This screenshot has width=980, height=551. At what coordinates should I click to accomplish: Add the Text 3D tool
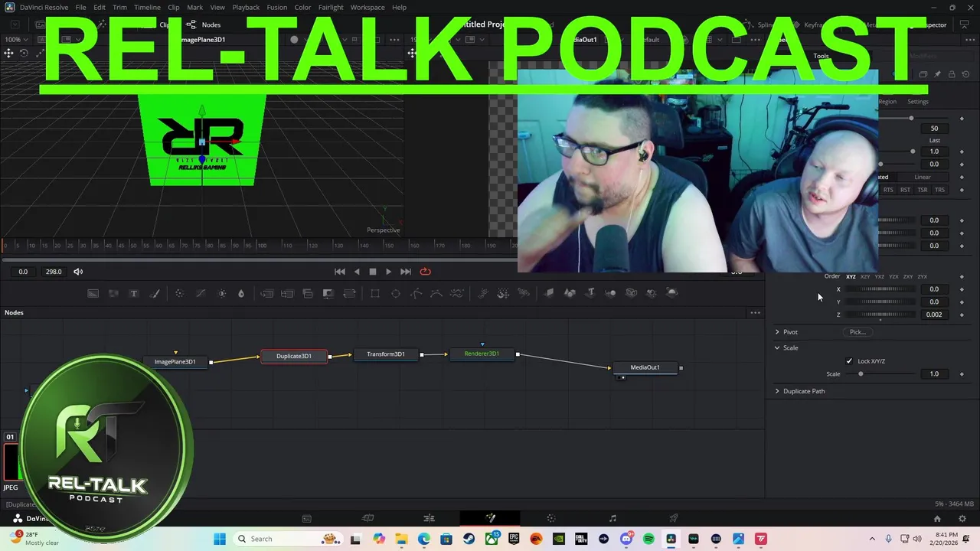click(590, 293)
